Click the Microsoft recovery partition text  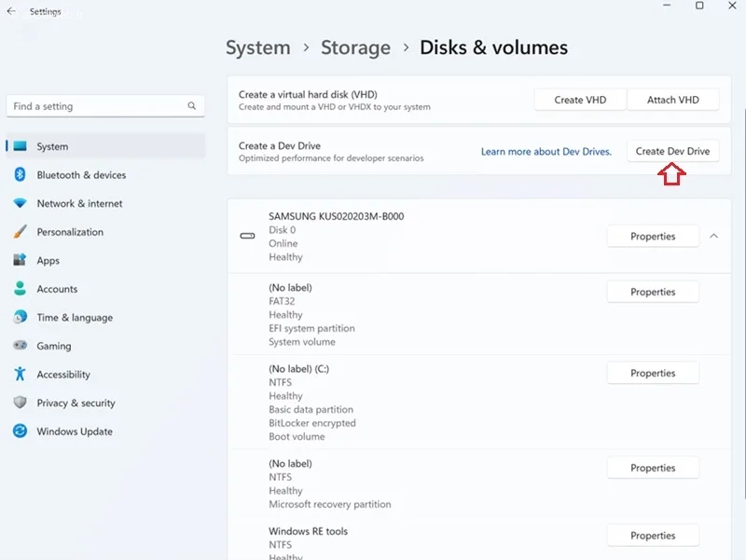[x=330, y=504]
